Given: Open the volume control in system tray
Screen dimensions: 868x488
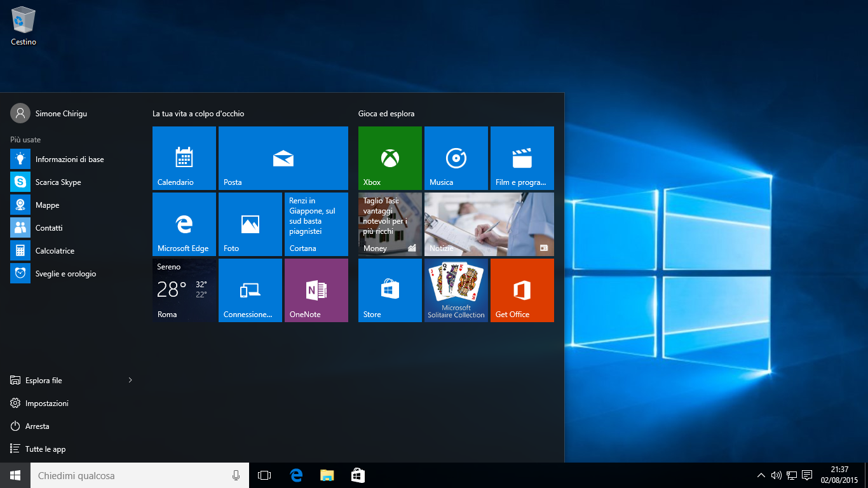Looking at the screenshot, I should pos(776,475).
